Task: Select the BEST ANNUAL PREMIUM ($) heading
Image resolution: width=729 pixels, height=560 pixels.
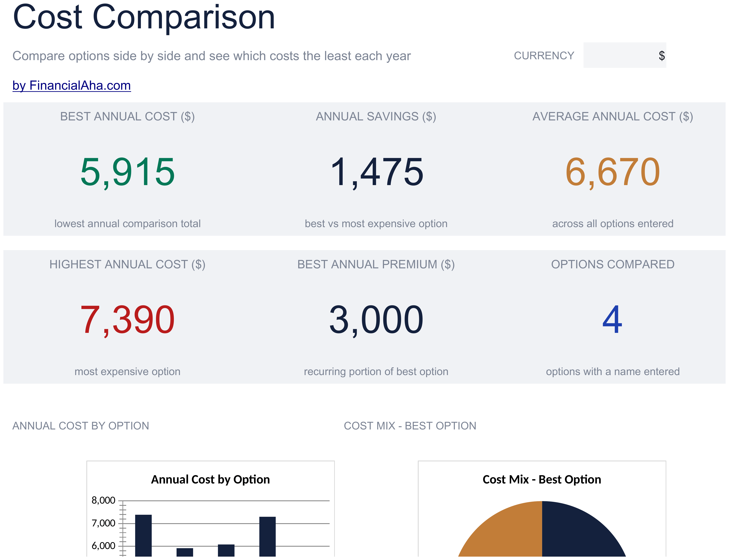Action: coord(376,264)
